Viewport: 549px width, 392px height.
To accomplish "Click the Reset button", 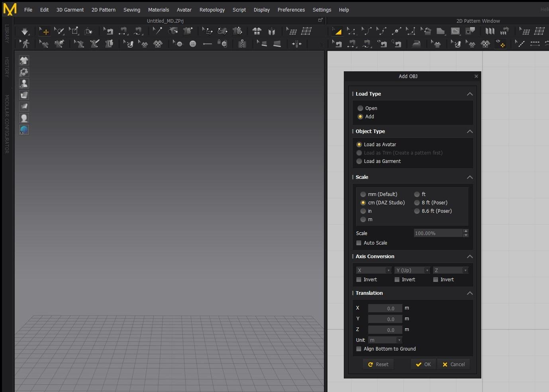I will click(378, 365).
